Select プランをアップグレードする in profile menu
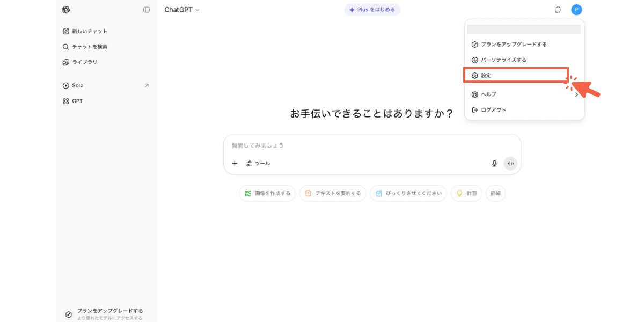Image resolution: width=644 pixels, height=322 pixels. click(524, 45)
